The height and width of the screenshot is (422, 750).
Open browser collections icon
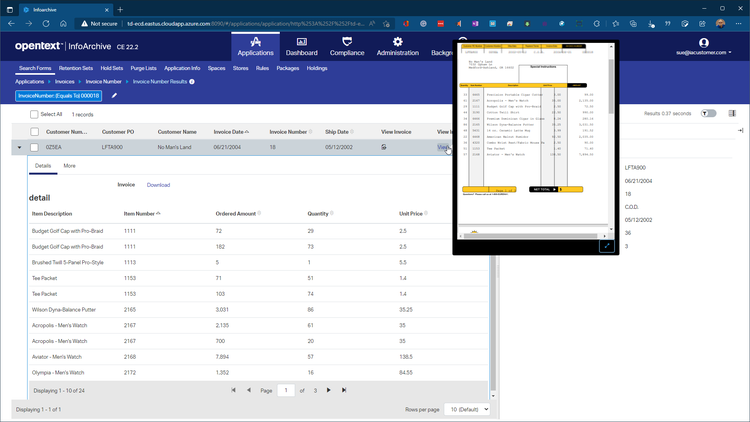tap(633, 23)
